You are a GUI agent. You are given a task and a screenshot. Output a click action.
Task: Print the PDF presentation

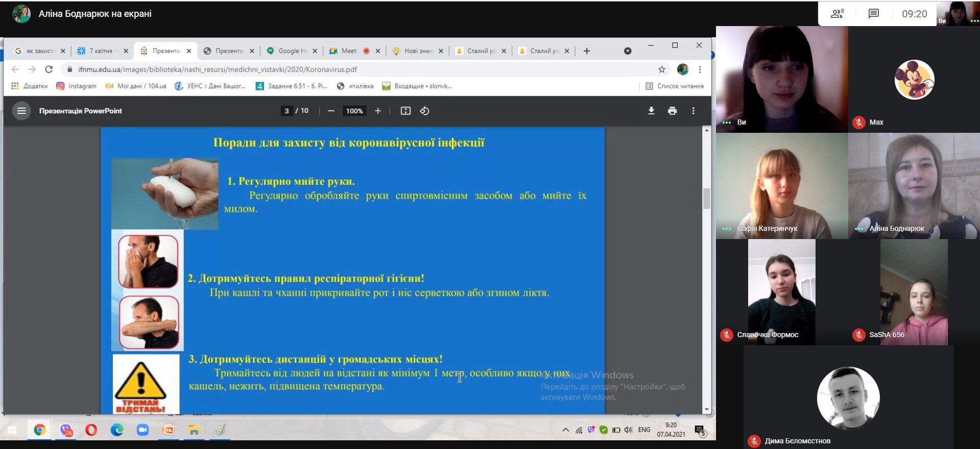pyautogui.click(x=672, y=111)
